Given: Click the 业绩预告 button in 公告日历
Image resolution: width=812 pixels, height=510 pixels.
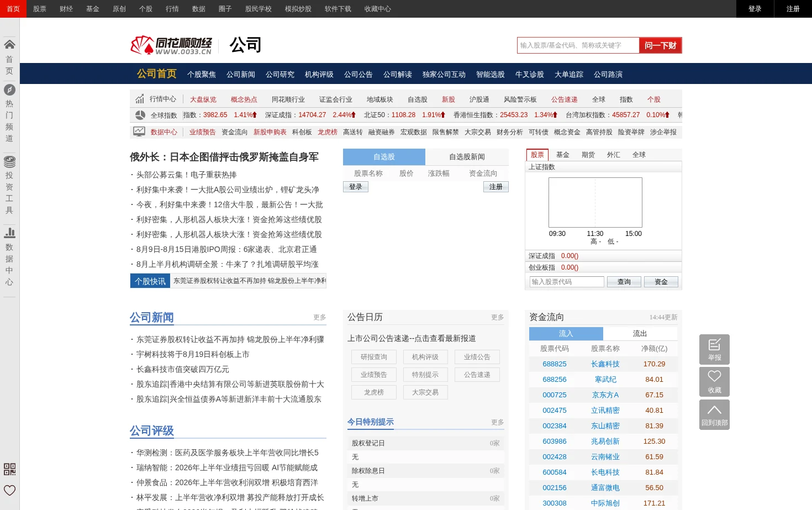Looking at the screenshot, I should (x=374, y=375).
